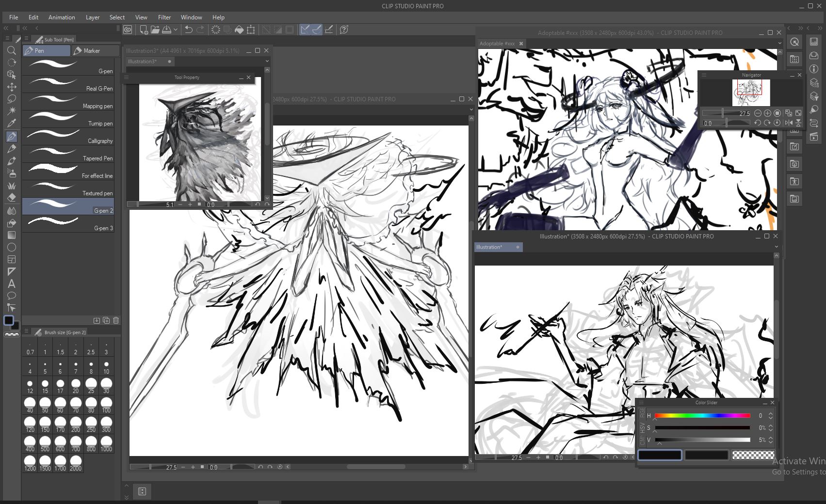Select the Move layer tool

(12, 87)
